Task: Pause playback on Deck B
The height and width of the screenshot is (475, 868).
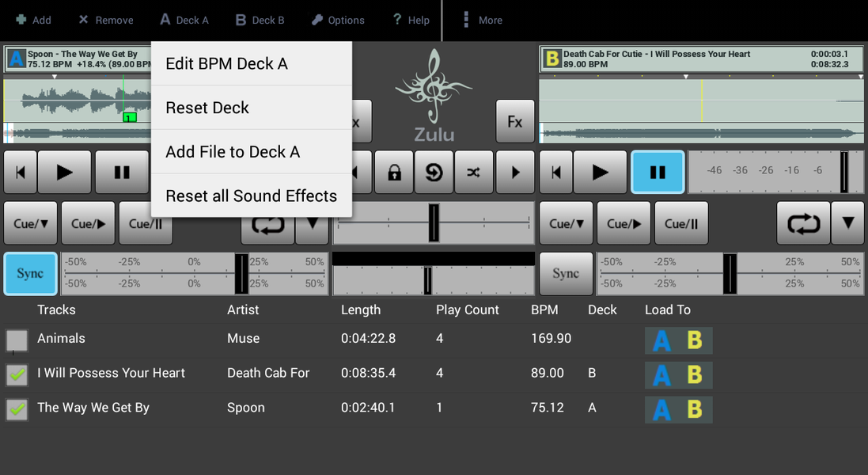Action: 658,172
